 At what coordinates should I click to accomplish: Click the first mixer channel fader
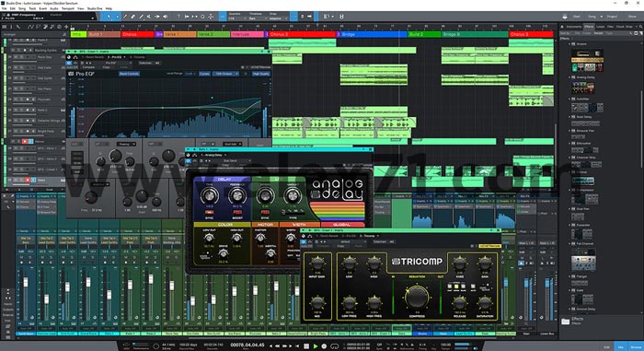[26, 283]
